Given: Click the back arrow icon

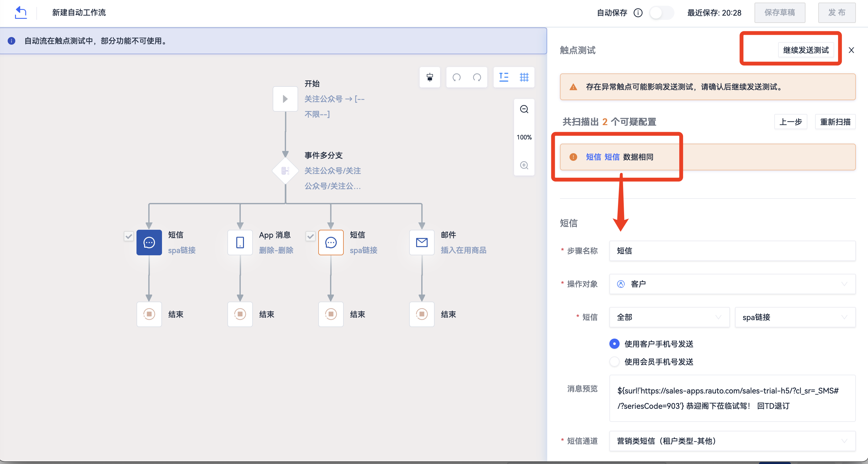Looking at the screenshot, I should [21, 12].
